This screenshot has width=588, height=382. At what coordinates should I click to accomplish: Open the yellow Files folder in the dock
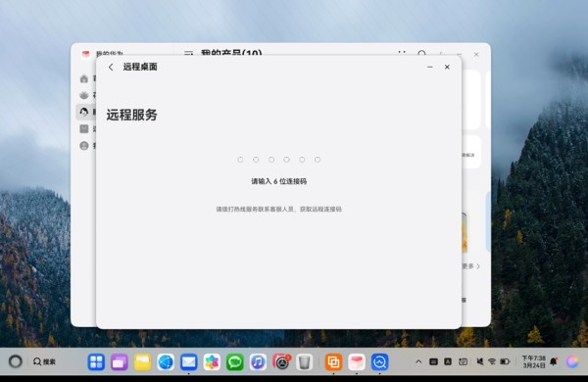point(142,362)
